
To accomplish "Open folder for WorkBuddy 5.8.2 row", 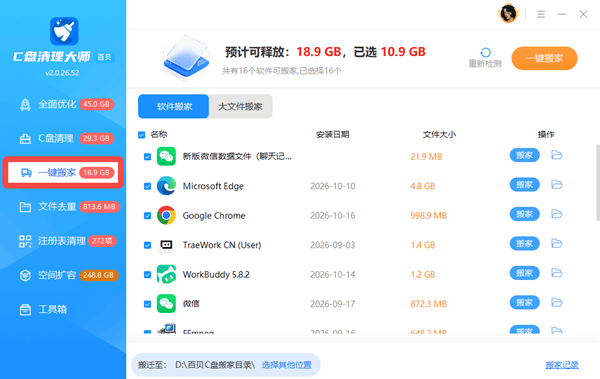I will pyautogui.click(x=556, y=273).
